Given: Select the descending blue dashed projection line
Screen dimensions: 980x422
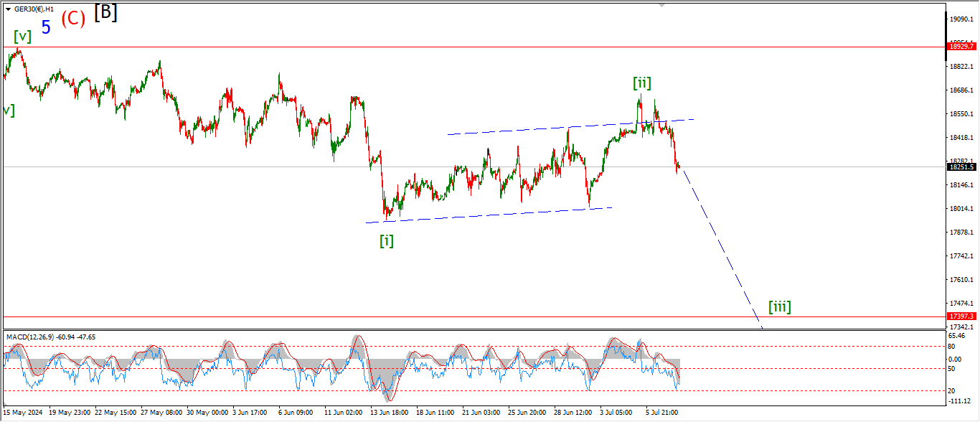Looking at the screenshot, I should click(x=721, y=248).
